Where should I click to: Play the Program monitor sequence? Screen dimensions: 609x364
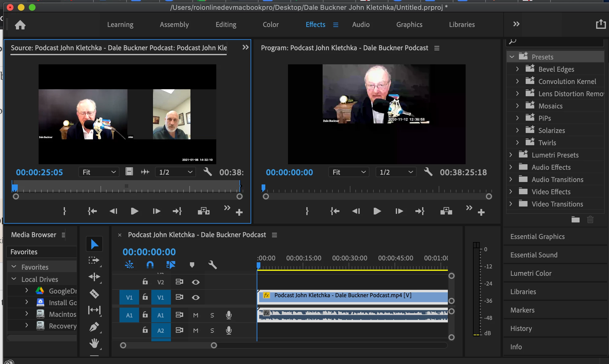tap(377, 211)
